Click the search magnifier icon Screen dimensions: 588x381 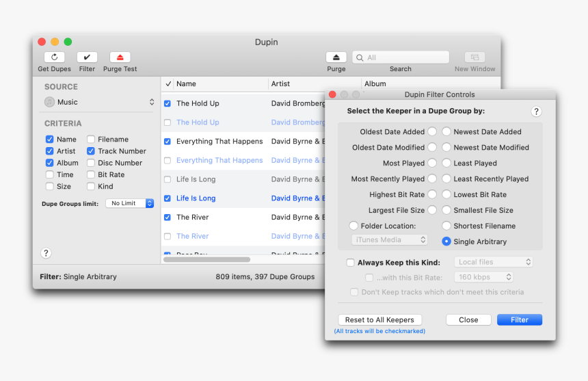360,57
